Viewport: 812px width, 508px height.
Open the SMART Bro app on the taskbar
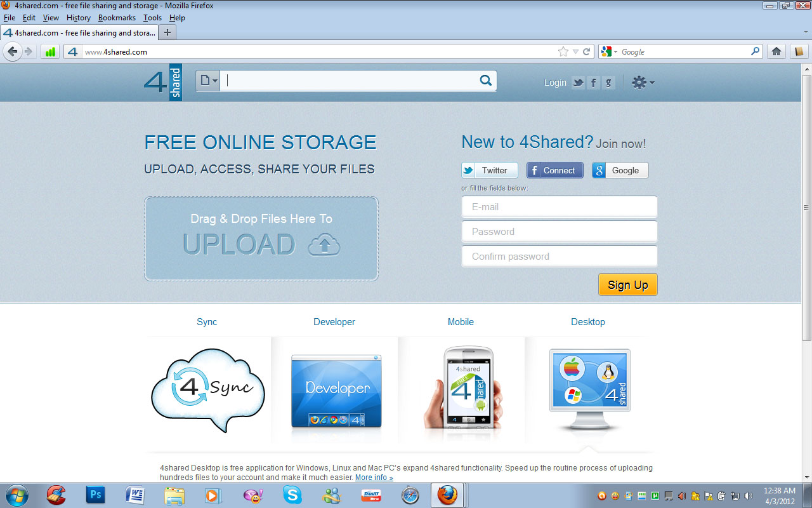pyautogui.click(x=371, y=495)
